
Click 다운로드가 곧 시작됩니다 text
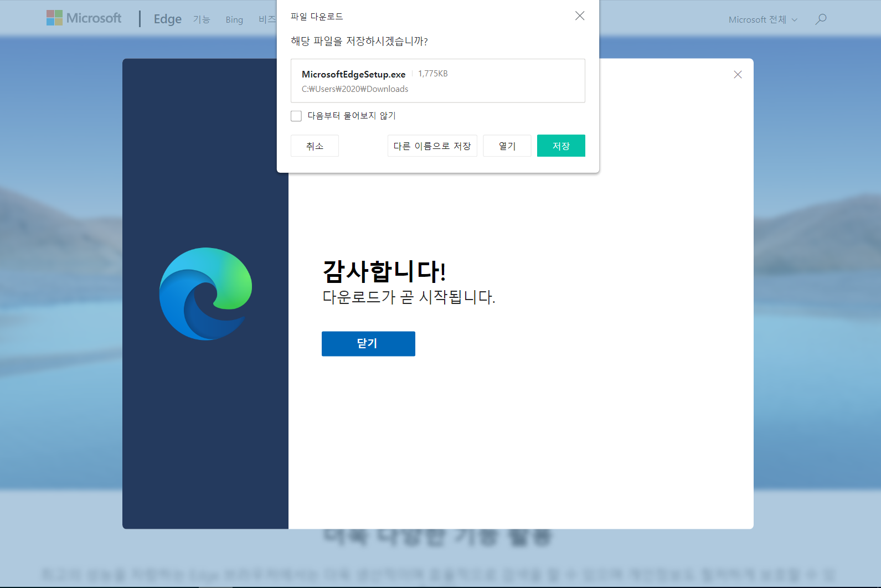coord(409,297)
